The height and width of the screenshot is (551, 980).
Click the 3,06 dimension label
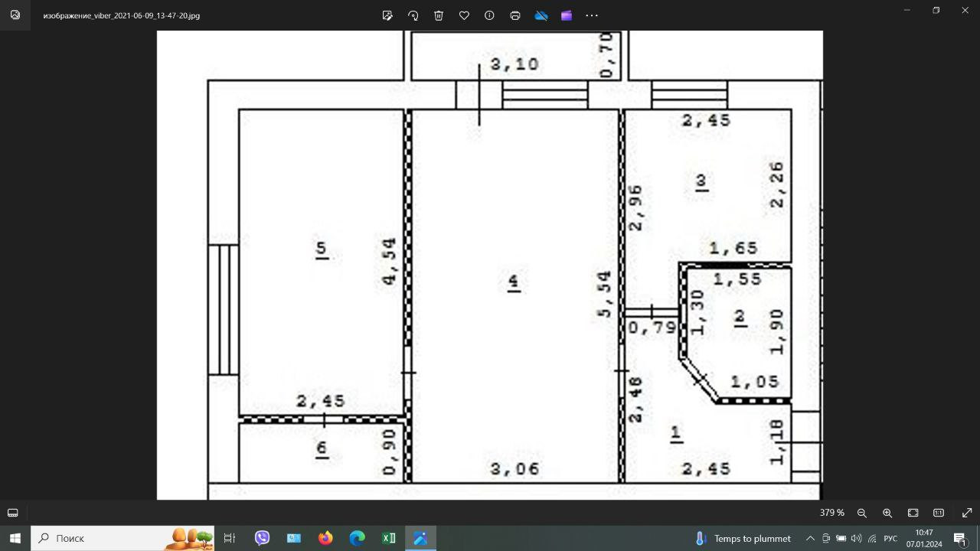514,468
